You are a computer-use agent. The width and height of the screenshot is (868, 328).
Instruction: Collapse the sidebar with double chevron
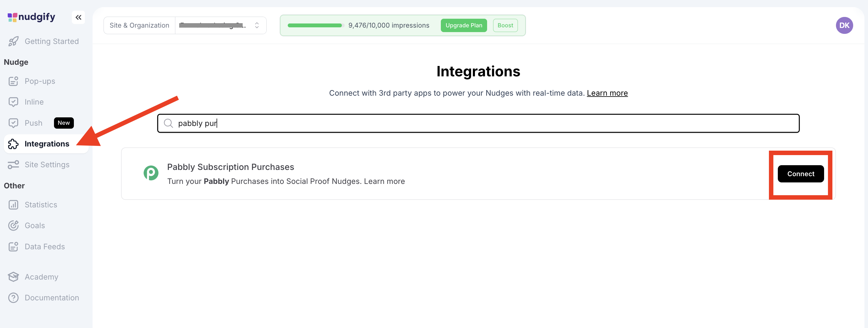tap(78, 17)
